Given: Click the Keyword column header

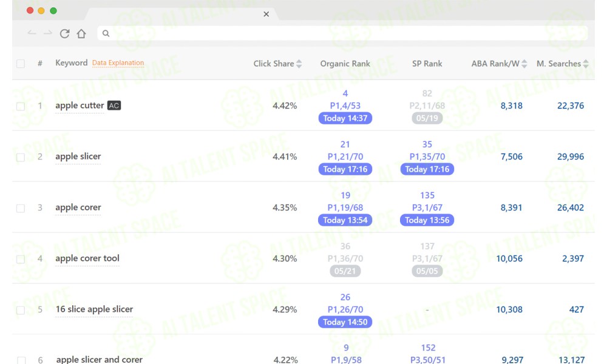Looking at the screenshot, I should (x=72, y=62).
